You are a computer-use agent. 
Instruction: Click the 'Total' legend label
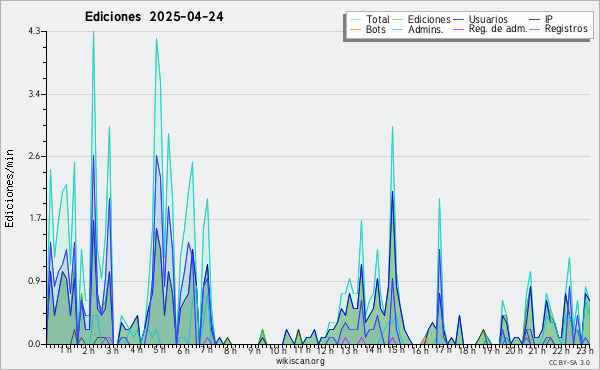click(x=378, y=19)
